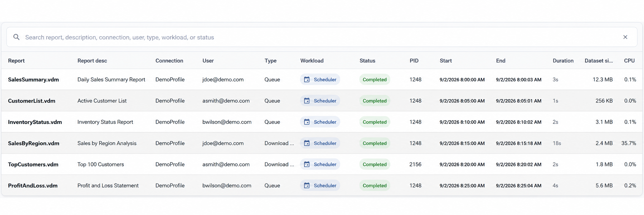Sort by the Report column header
644x215 pixels.
tap(16, 60)
